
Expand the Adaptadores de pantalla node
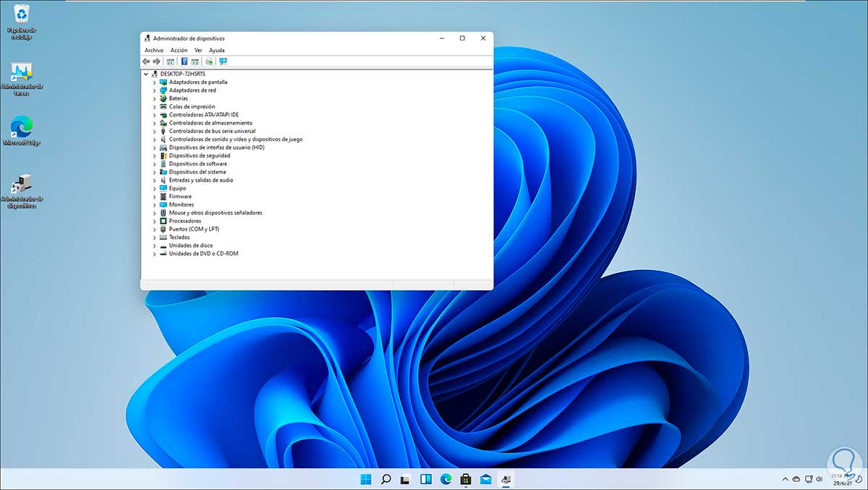tap(153, 82)
